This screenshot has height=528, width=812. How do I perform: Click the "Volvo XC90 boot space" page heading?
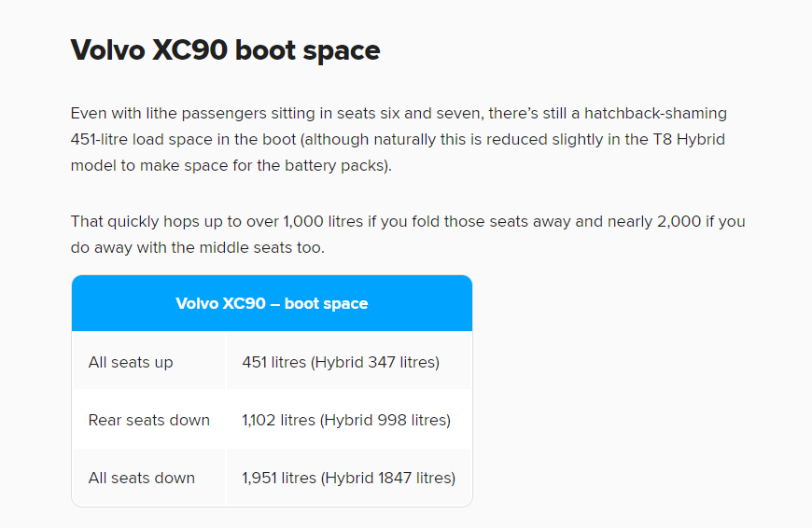tap(225, 49)
